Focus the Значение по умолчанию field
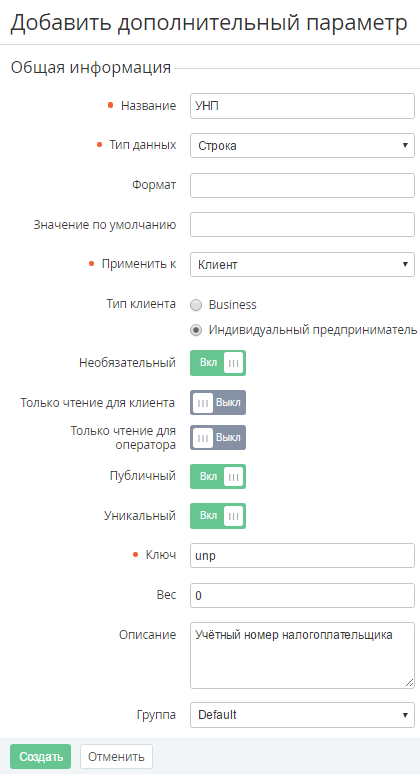The height and width of the screenshot is (775, 420). coord(302,225)
